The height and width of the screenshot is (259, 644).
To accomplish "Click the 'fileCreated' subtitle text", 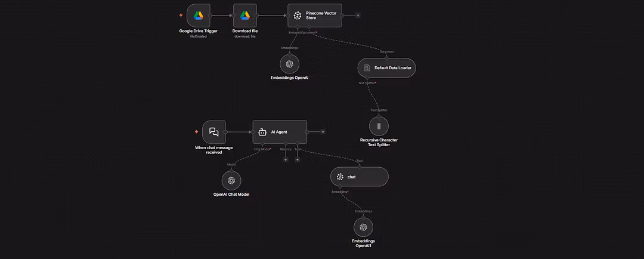I will click(x=199, y=36).
